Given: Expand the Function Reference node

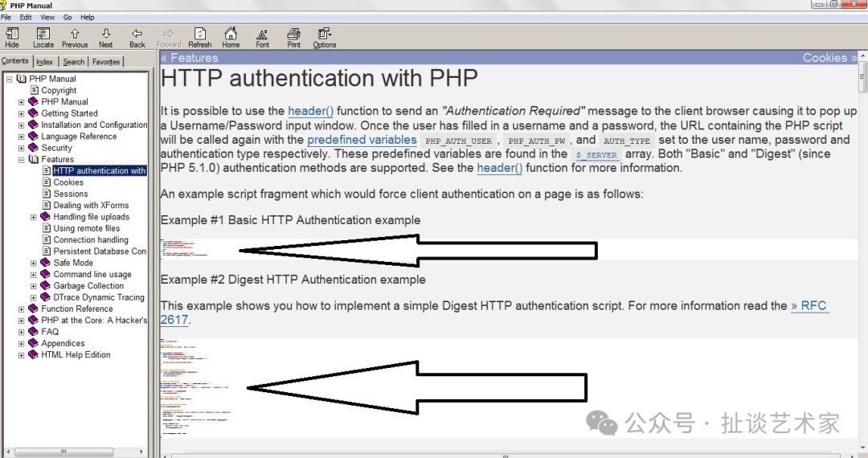Looking at the screenshot, I should pos(21,309).
